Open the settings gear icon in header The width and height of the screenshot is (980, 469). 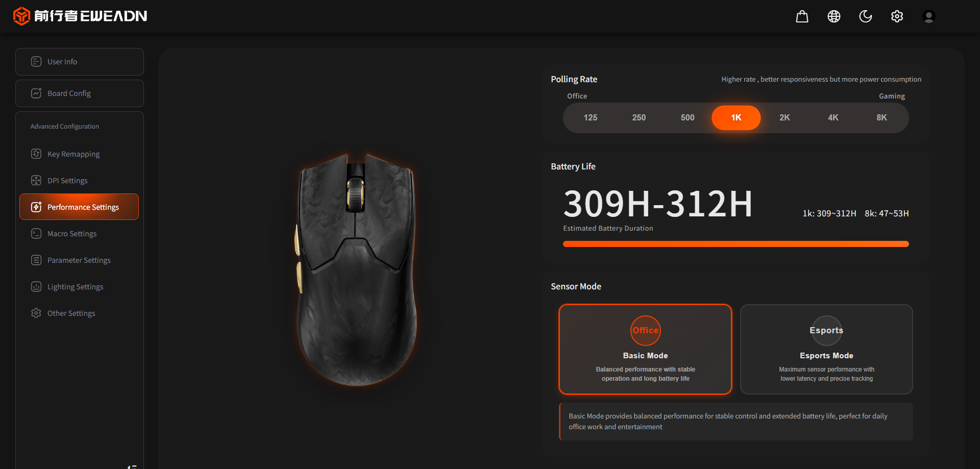897,16
